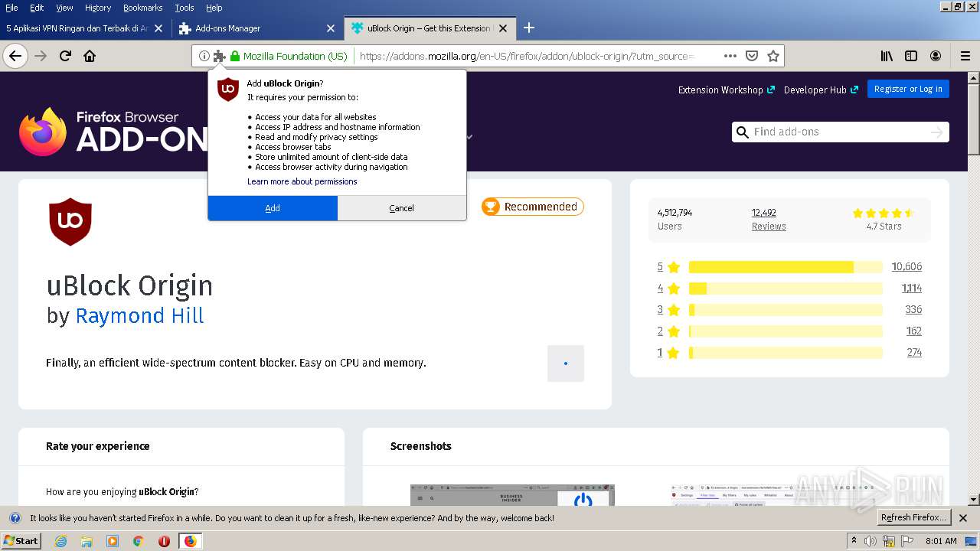Click the uBlock Origin shield logo
980x551 pixels.
point(70,221)
